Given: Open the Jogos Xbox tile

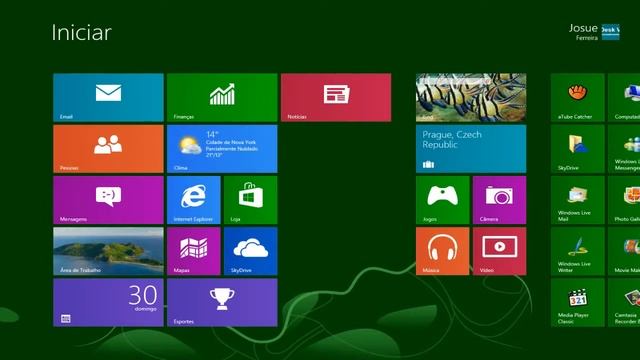Looking at the screenshot, I should click(442, 200).
